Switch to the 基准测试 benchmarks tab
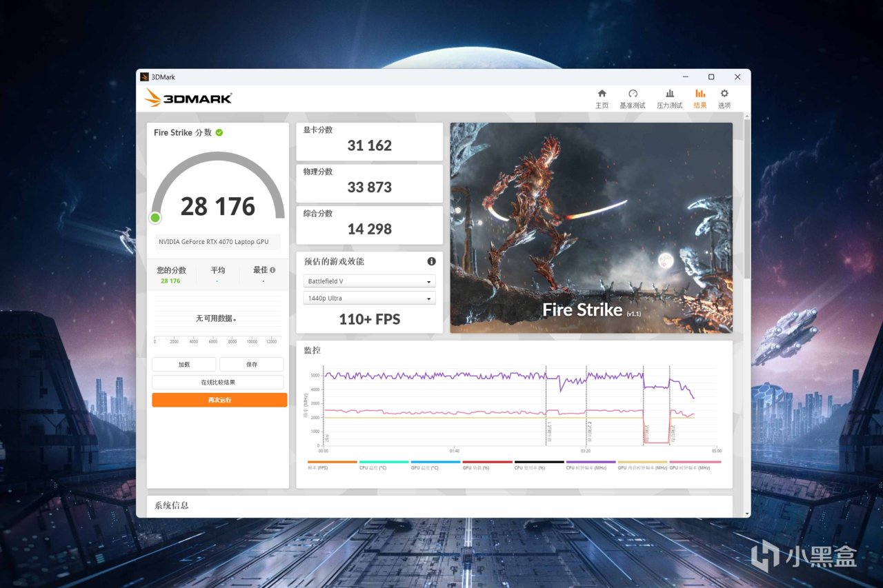This screenshot has height=588, width=883. coord(632,99)
